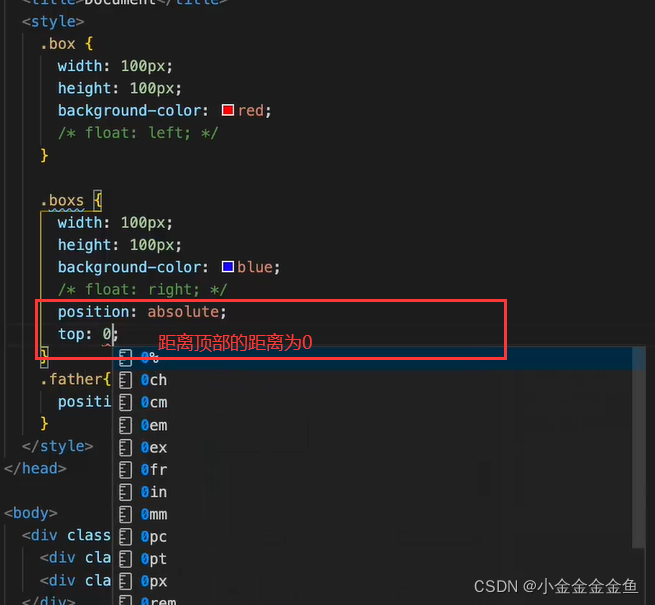Click the unit icon beside 0cm
The image size is (655, 605).
tap(125, 403)
